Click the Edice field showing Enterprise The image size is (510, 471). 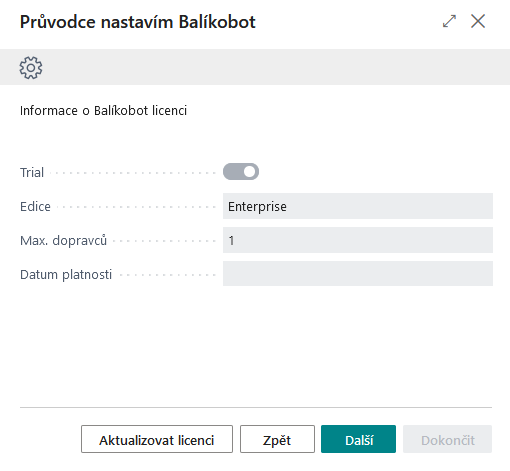[358, 206]
